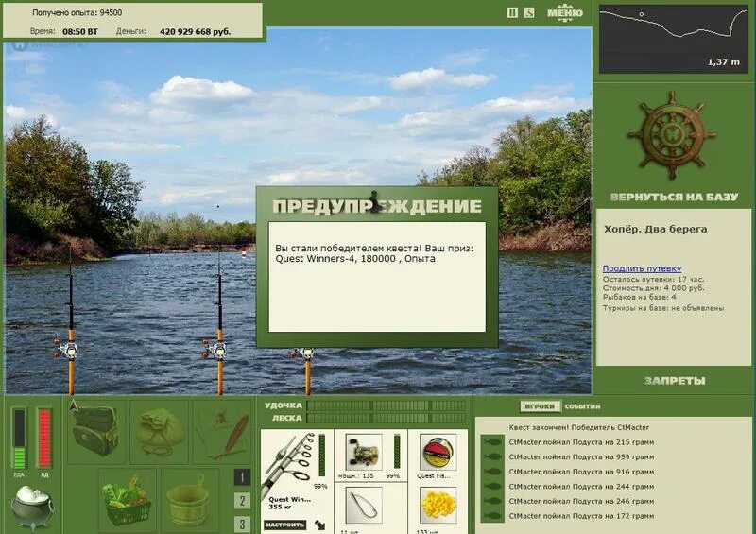Click the rod durability bar showing 99%
This screenshot has height=534, width=756.
click(x=322, y=455)
